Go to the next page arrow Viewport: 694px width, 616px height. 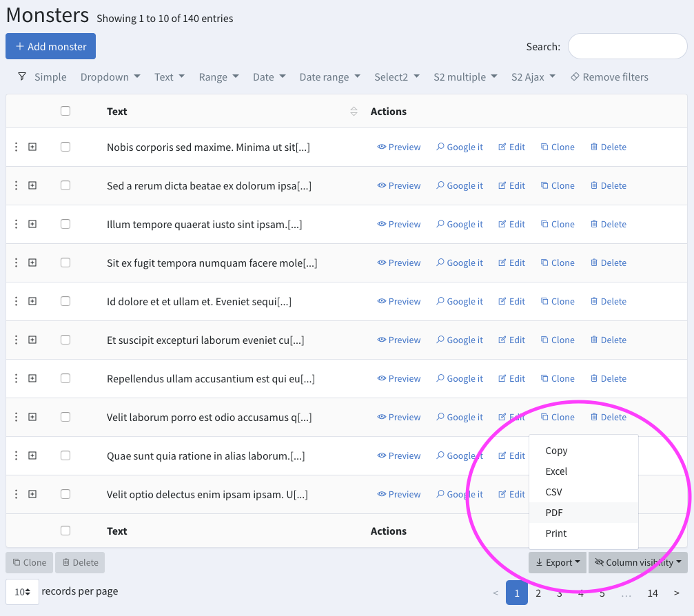click(x=676, y=593)
